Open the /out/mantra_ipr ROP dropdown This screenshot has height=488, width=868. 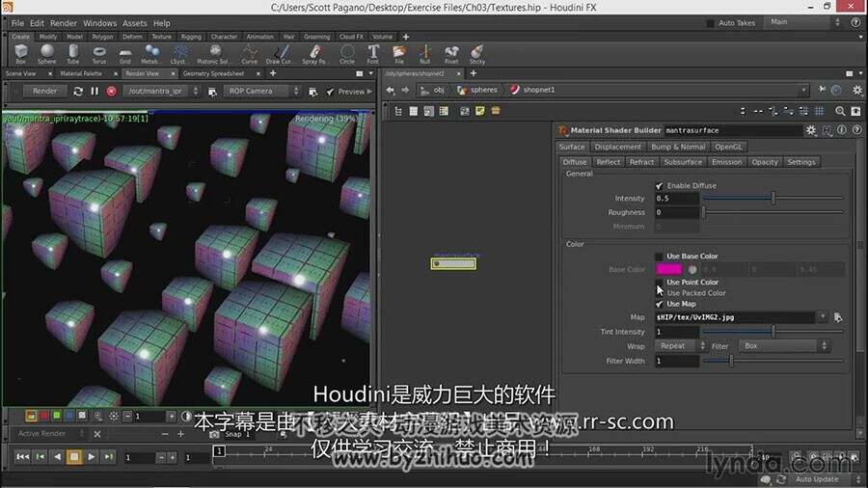(x=162, y=92)
